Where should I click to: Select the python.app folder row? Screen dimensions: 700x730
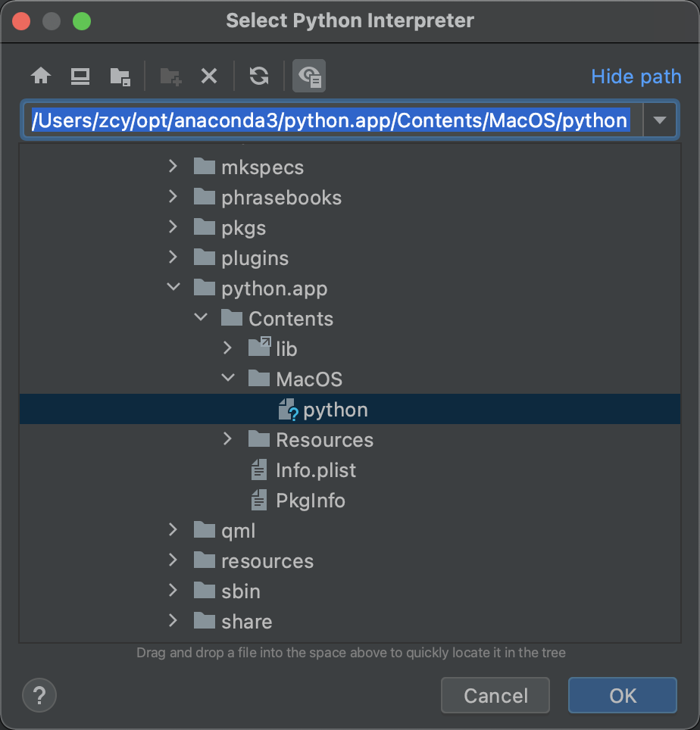pyautogui.click(x=350, y=289)
